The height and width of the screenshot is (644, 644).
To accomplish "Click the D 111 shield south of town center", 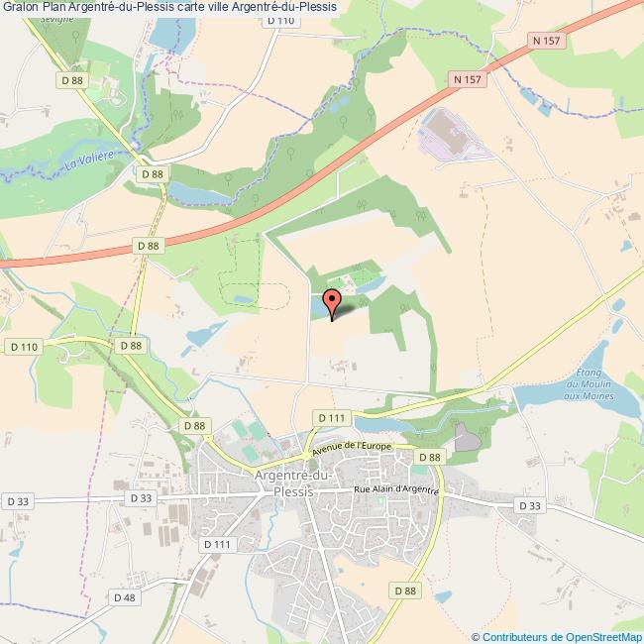I will (x=218, y=545).
